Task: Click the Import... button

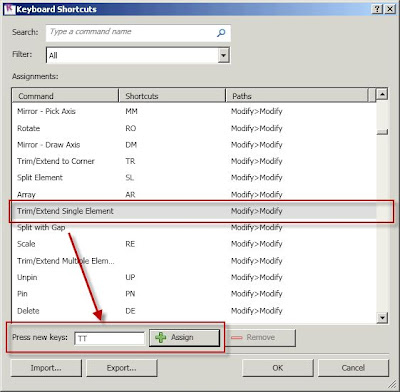Action: (46, 368)
